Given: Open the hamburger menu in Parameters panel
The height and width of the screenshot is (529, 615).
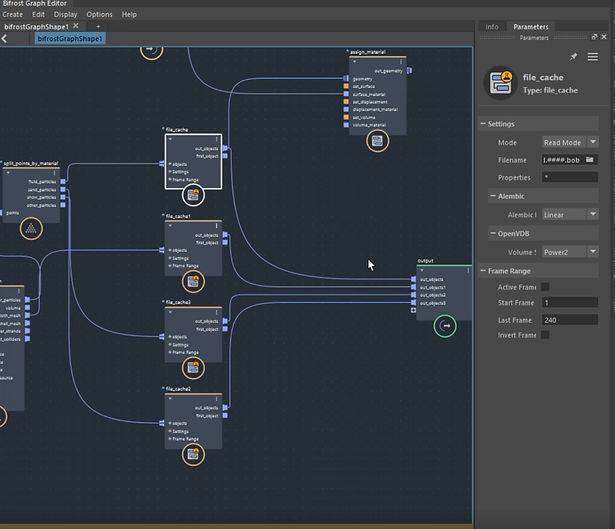Looking at the screenshot, I should click(x=593, y=57).
